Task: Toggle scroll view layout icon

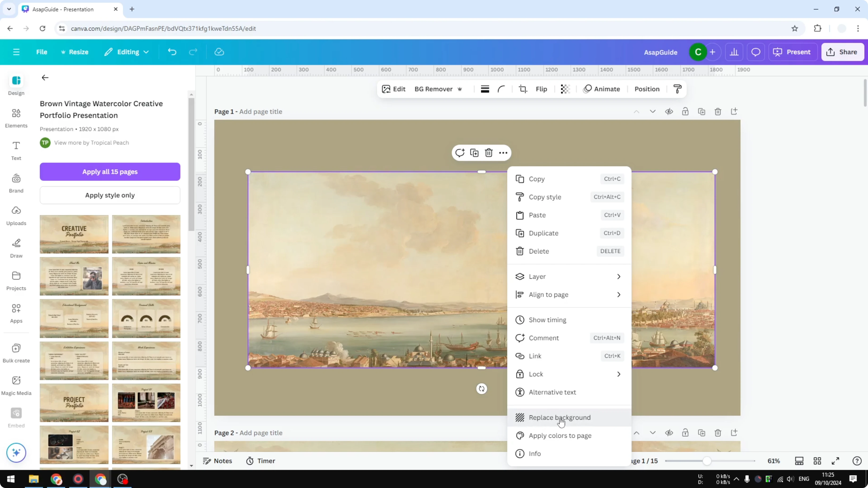Action: pos(799,461)
